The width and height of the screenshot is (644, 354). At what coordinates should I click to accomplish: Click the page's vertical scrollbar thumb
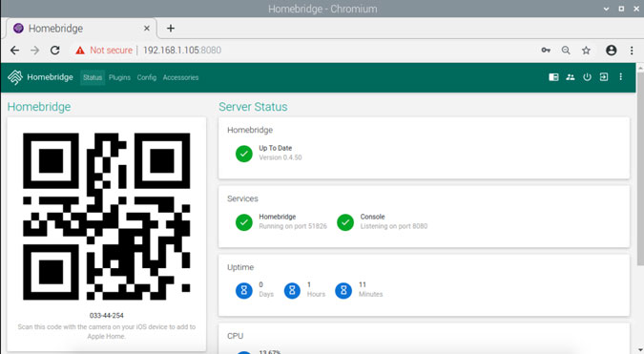(640, 168)
